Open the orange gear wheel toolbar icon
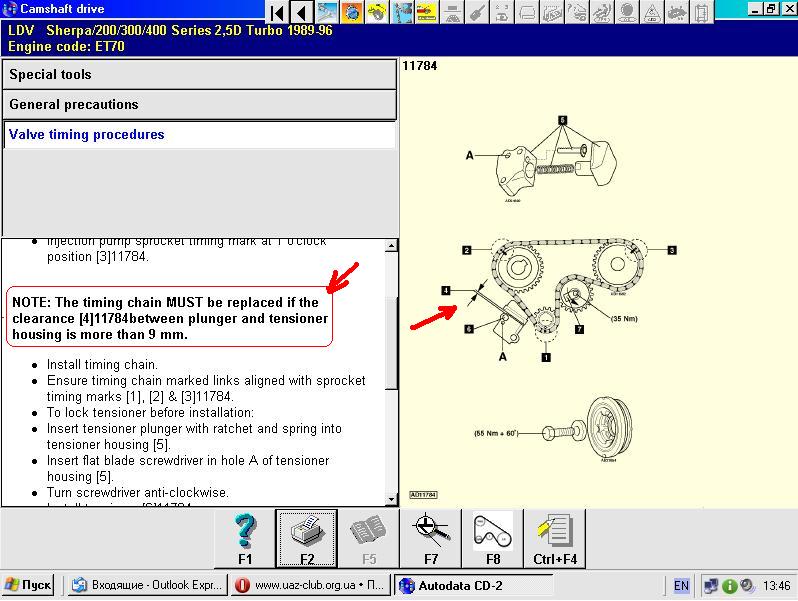 [352, 12]
